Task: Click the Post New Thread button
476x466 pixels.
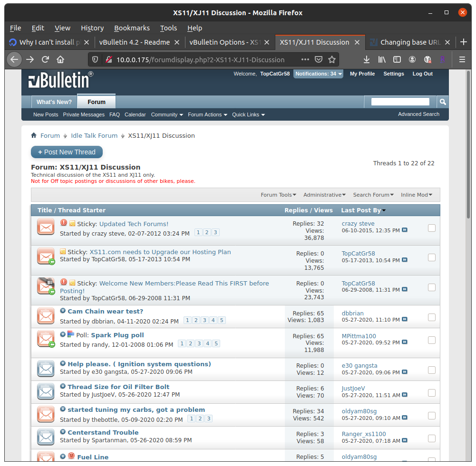Action: pos(67,152)
